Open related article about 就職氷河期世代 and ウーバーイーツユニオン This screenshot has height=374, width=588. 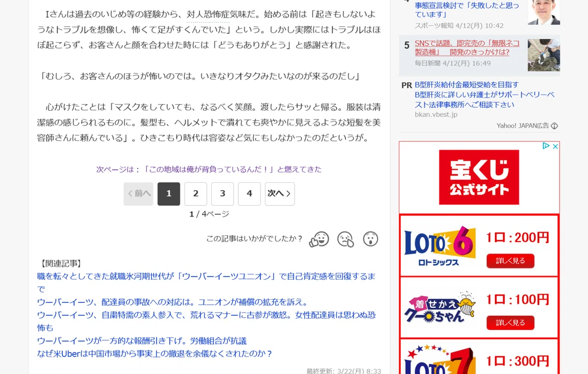206,282
